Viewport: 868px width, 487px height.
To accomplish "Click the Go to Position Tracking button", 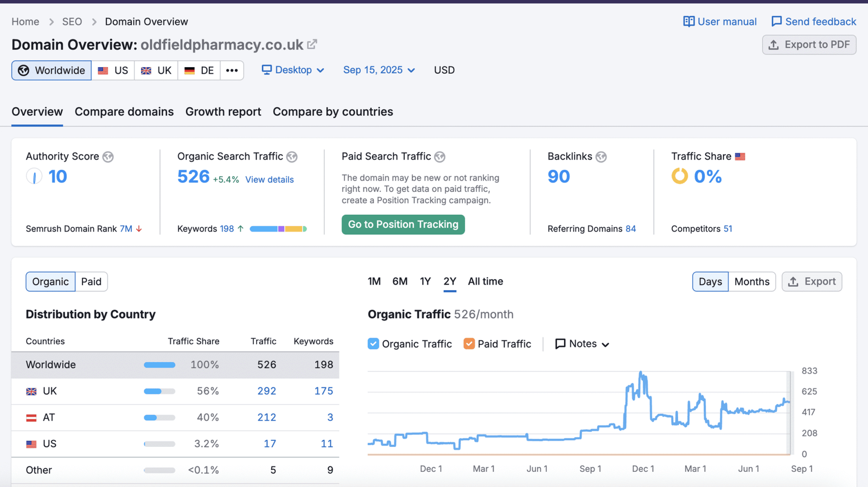I will [403, 225].
